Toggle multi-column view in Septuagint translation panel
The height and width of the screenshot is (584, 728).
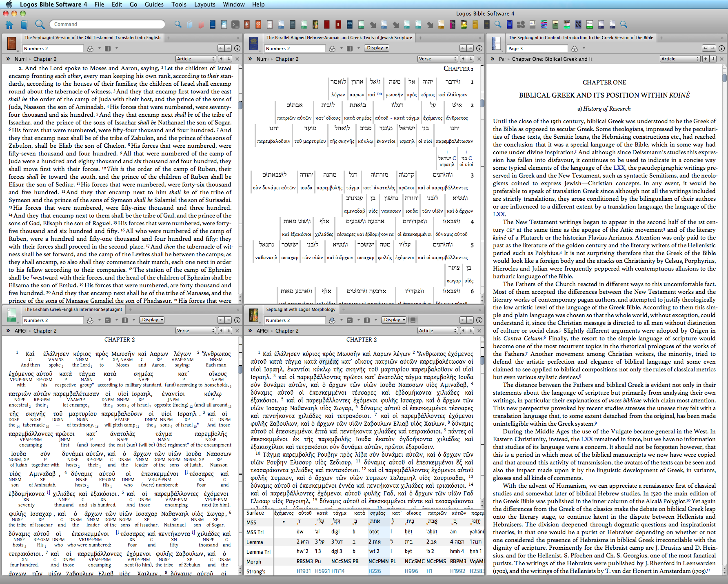click(x=108, y=49)
